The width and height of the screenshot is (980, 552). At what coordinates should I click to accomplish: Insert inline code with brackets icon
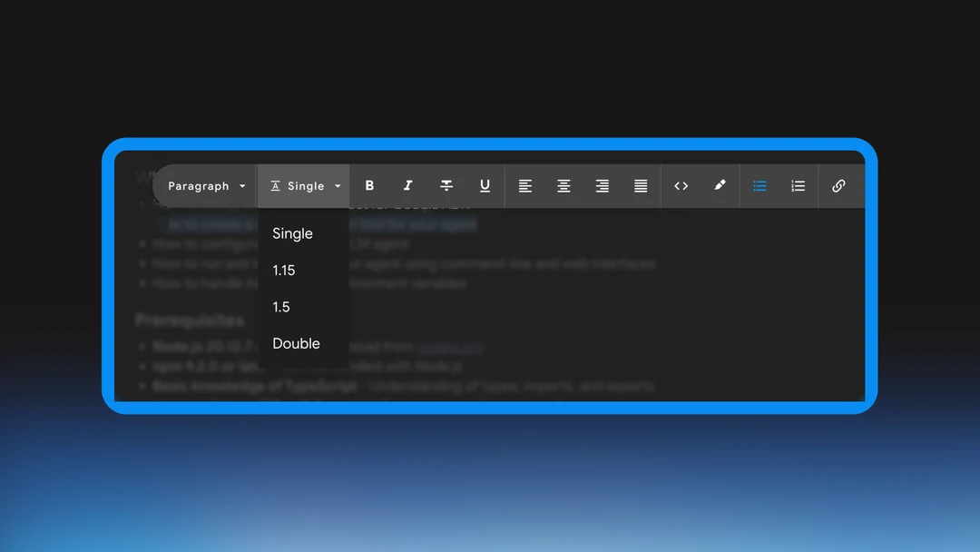pyautogui.click(x=681, y=186)
